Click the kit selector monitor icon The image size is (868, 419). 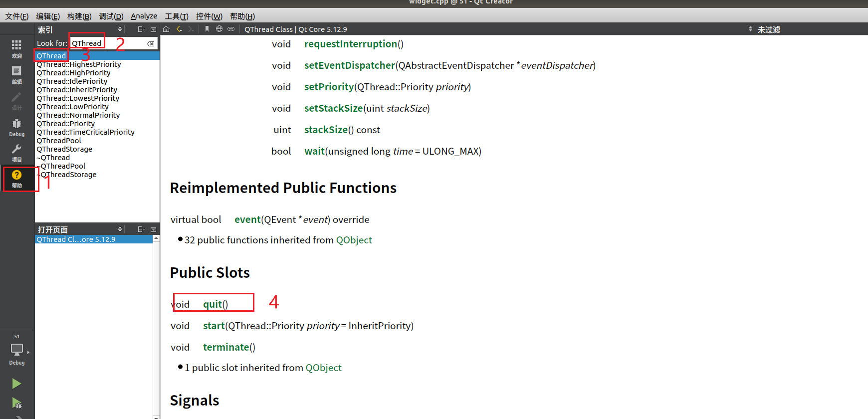(x=16, y=350)
